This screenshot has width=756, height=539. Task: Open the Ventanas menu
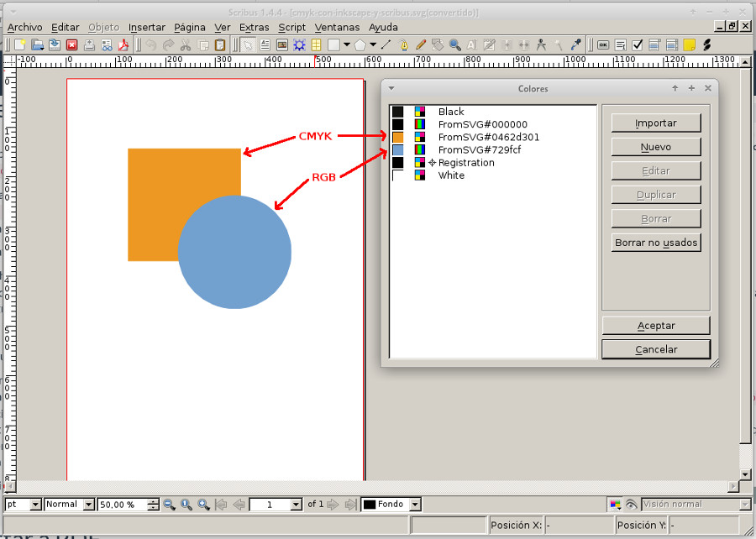point(337,28)
